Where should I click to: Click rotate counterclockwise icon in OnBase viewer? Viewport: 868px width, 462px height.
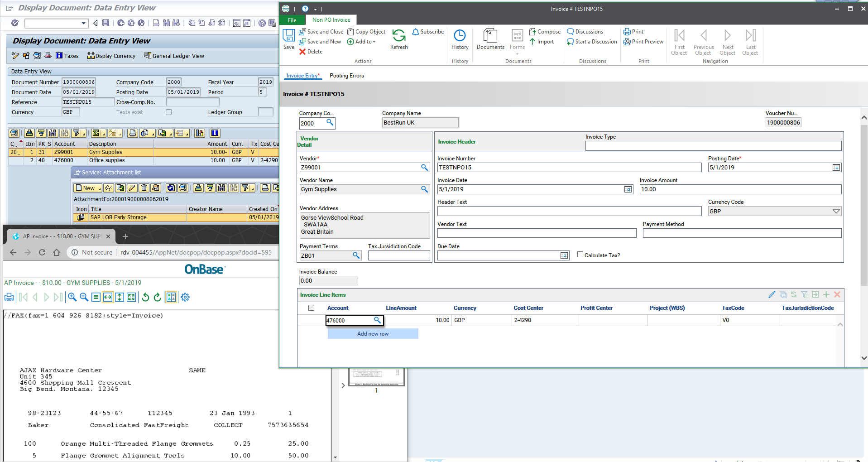[x=145, y=297]
